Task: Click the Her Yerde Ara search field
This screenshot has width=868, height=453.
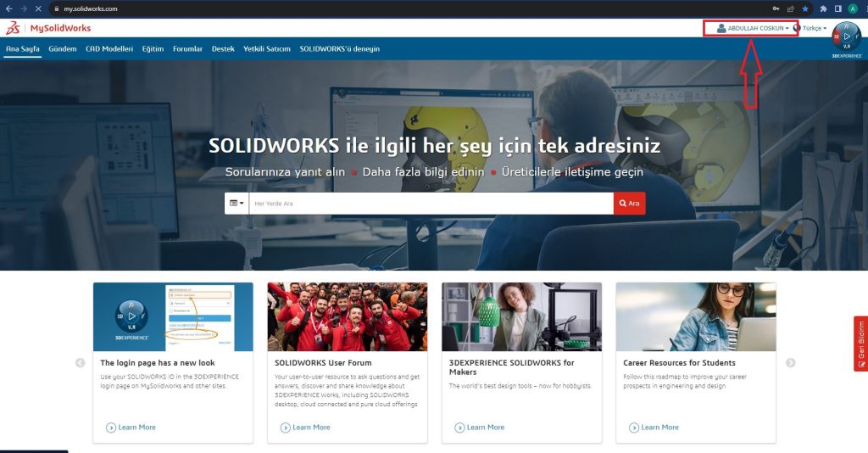Action: [431, 204]
